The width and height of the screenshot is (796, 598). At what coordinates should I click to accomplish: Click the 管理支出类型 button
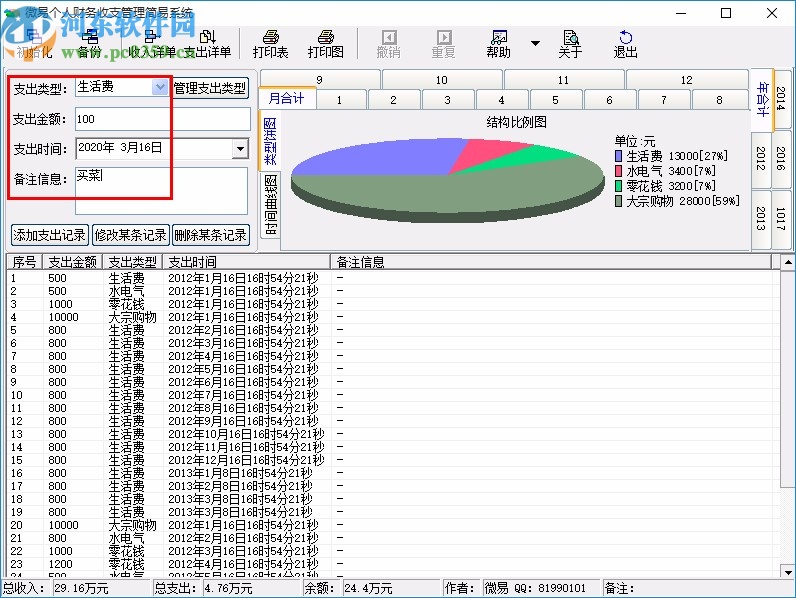click(210, 88)
